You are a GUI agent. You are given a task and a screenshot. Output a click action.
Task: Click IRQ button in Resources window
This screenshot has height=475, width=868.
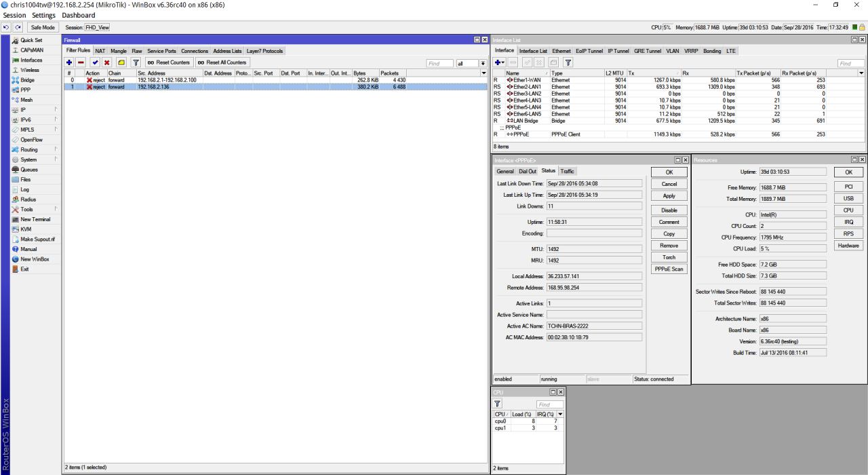tap(848, 221)
